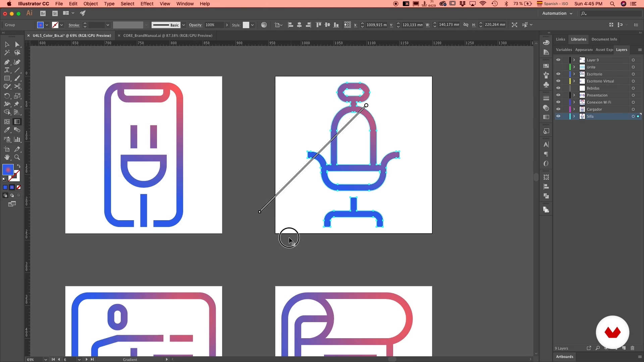Click the Fill color swatch in toolbar
This screenshot has width=644, height=362.
click(8, 170)
